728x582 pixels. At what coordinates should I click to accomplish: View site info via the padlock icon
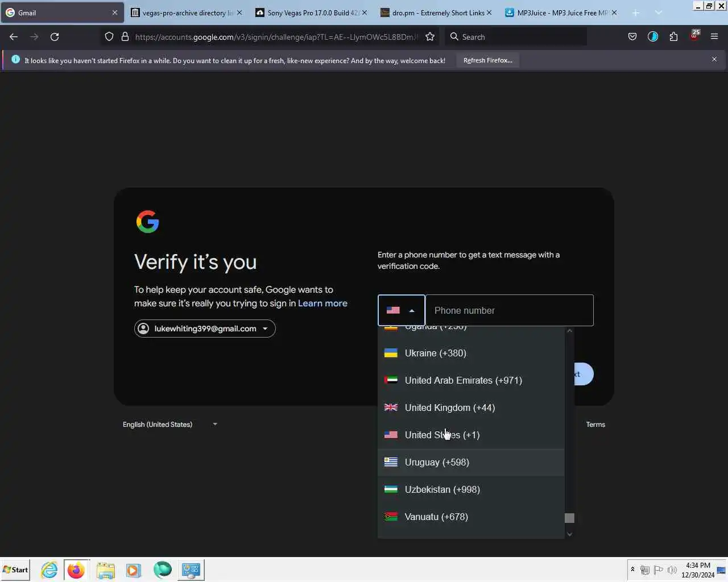point(125,37)
